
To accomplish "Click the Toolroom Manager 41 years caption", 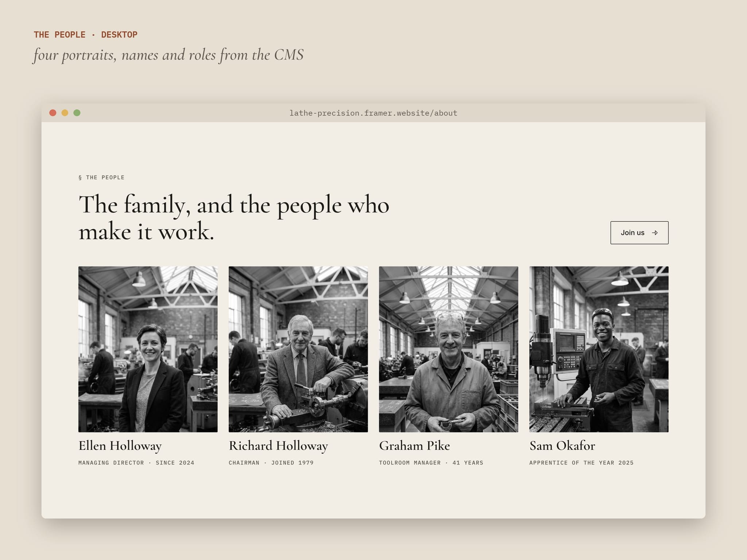I will pyautogui.click(x=431, y=463).
